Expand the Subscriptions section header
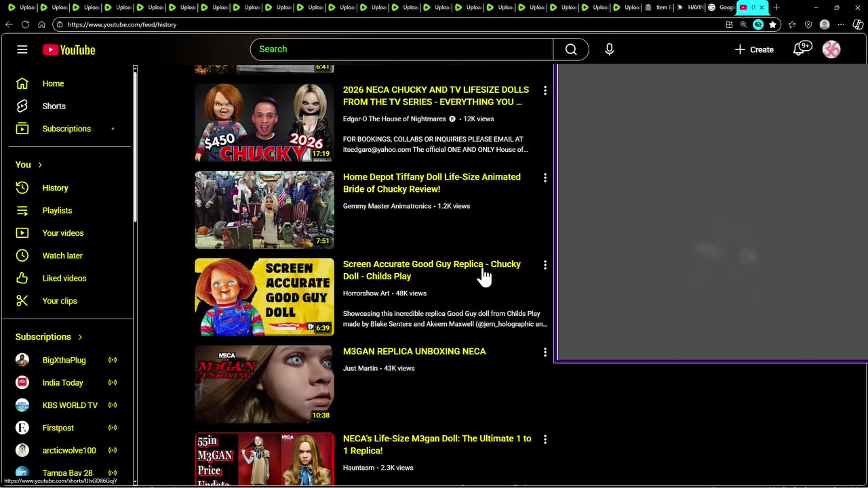 [x=49, y=337]
